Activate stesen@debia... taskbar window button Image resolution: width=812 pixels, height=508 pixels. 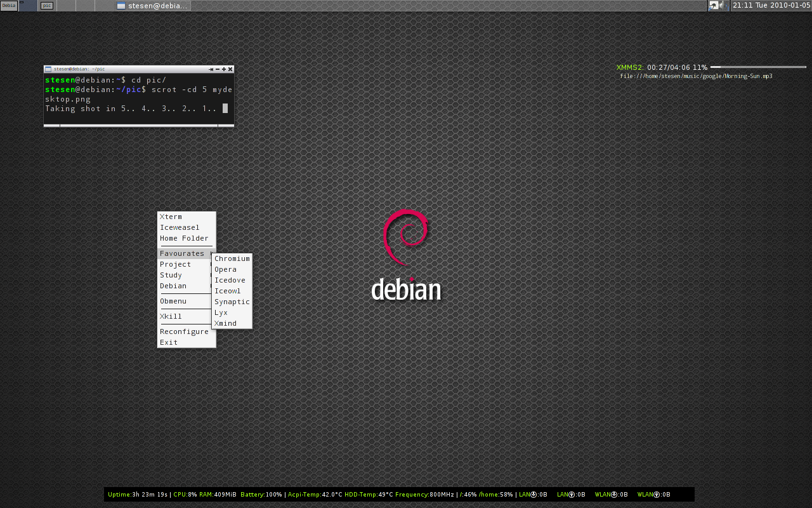pyautogui.click(x=152, y=6)
